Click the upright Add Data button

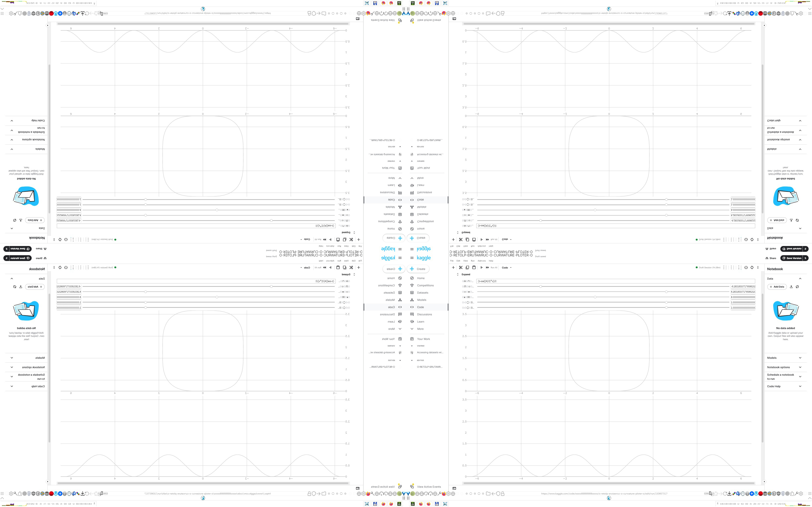tap(777, 287)
